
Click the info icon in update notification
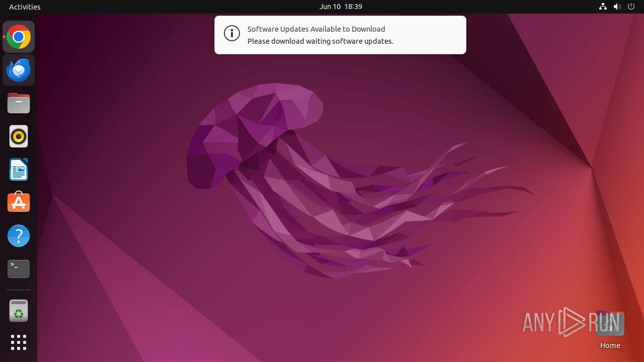pos(231,34)
